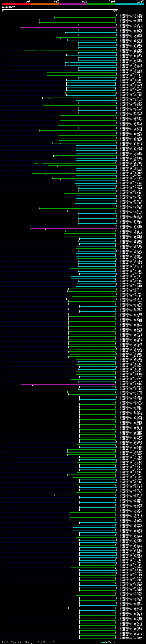This screenshot has width=146, height=644.
Task: Click the hit label UniRef100_B1K1L9
Action: 131,263
